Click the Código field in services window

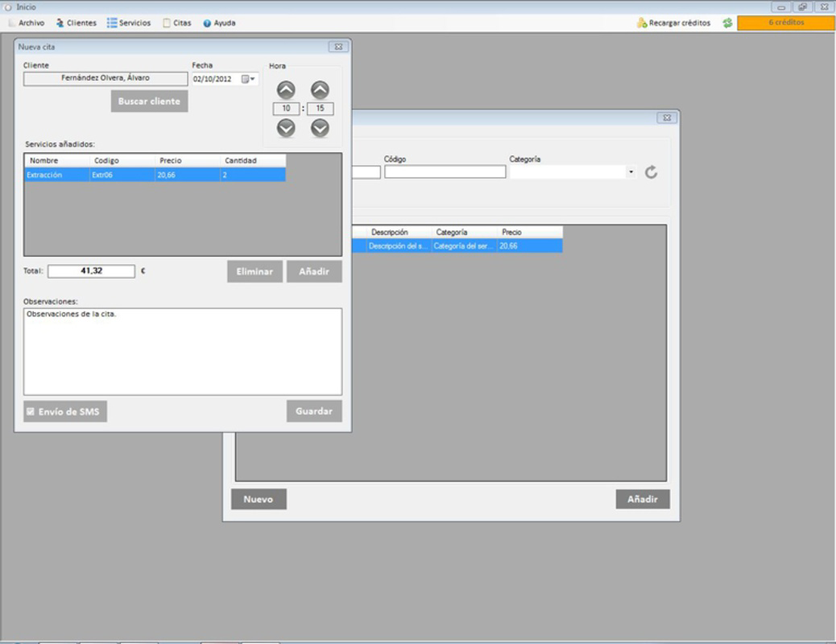tap(445, 171)
